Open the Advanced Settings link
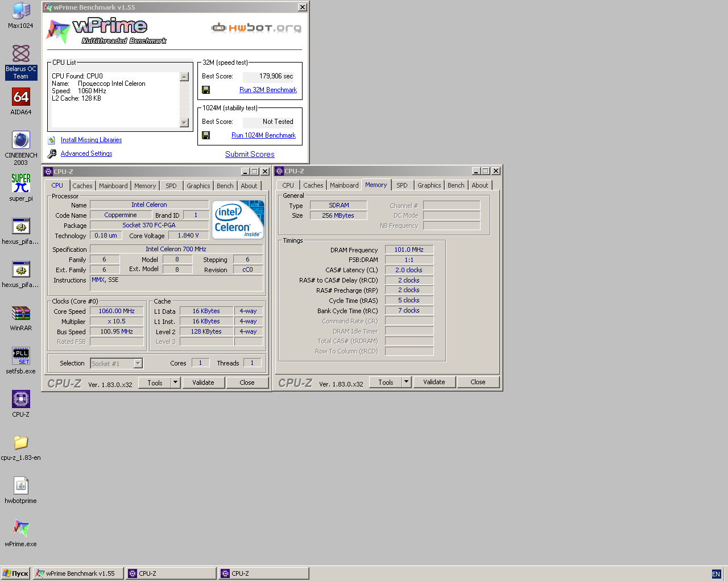 click(x=86, y=153)
